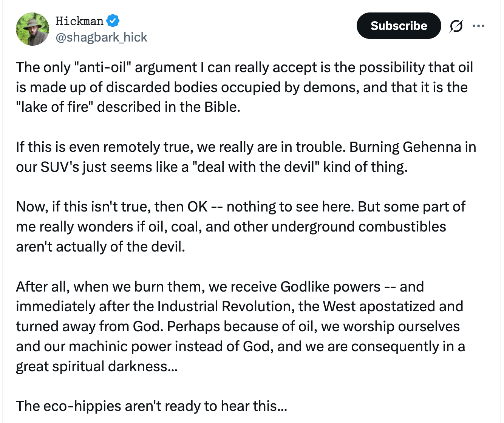Screen dimensions: 504x423
Task: Click the words "Industrial Revolution" in the post
Action: (x=226, y=306)
